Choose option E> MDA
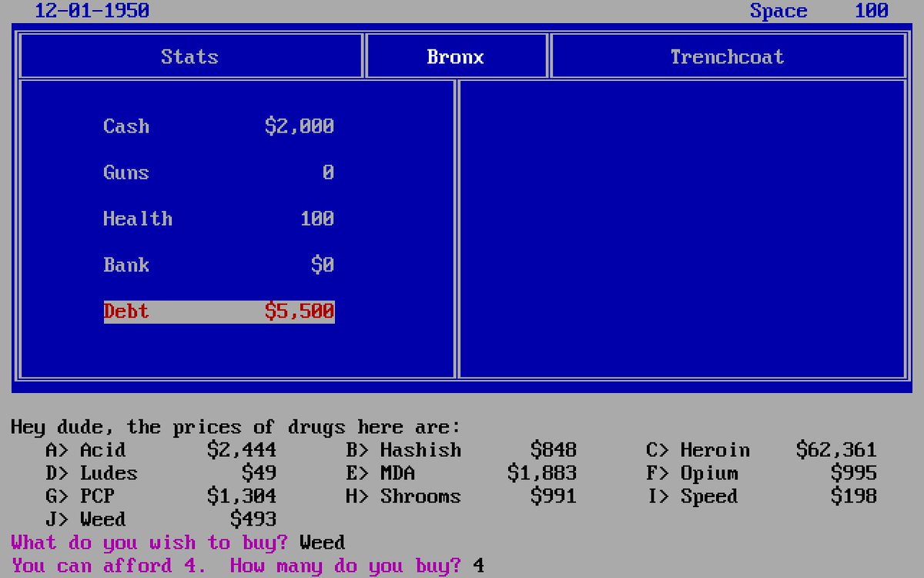 coord(380,473)
